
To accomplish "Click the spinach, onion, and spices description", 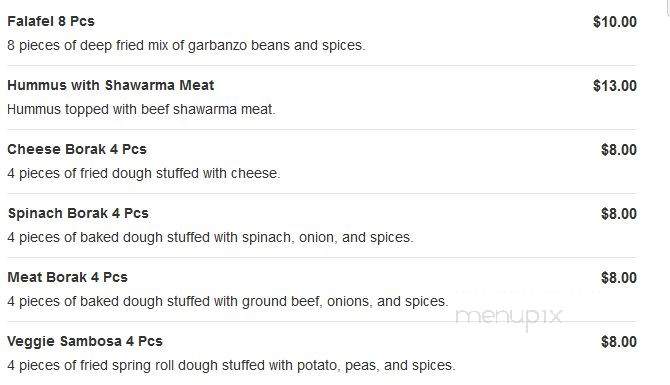I will [x=211, y=238].
